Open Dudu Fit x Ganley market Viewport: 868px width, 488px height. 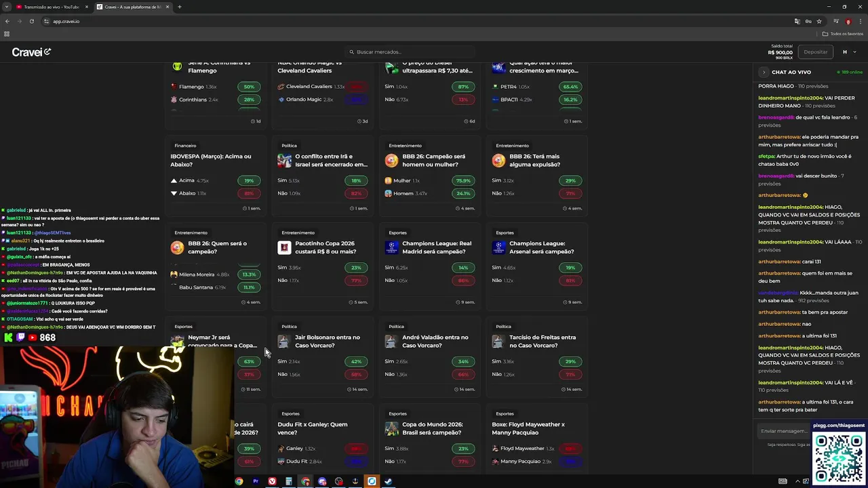[312, 428]
